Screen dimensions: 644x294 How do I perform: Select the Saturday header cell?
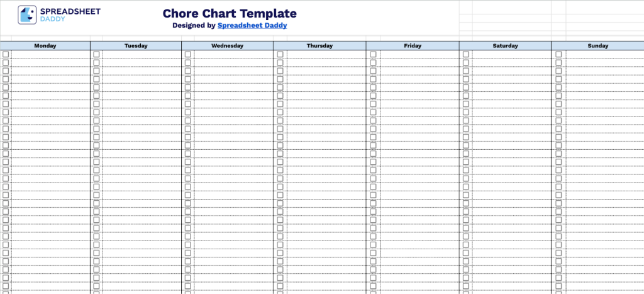(505, 45)
